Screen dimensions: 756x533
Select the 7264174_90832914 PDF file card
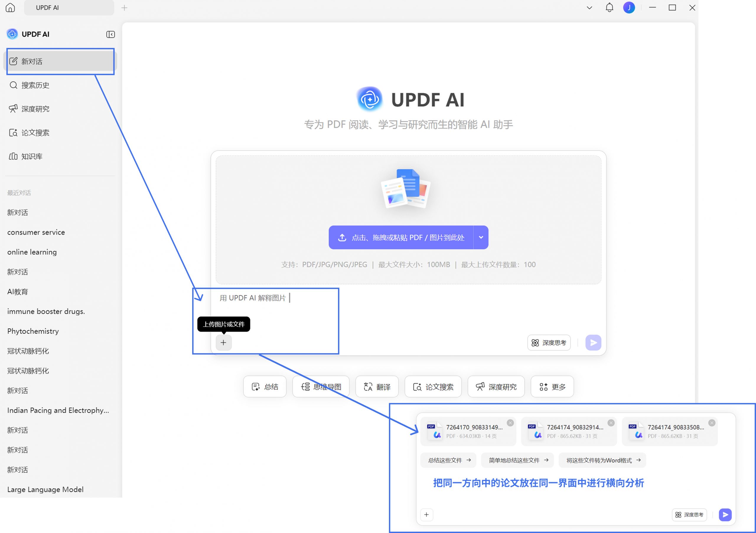(569, 431)
